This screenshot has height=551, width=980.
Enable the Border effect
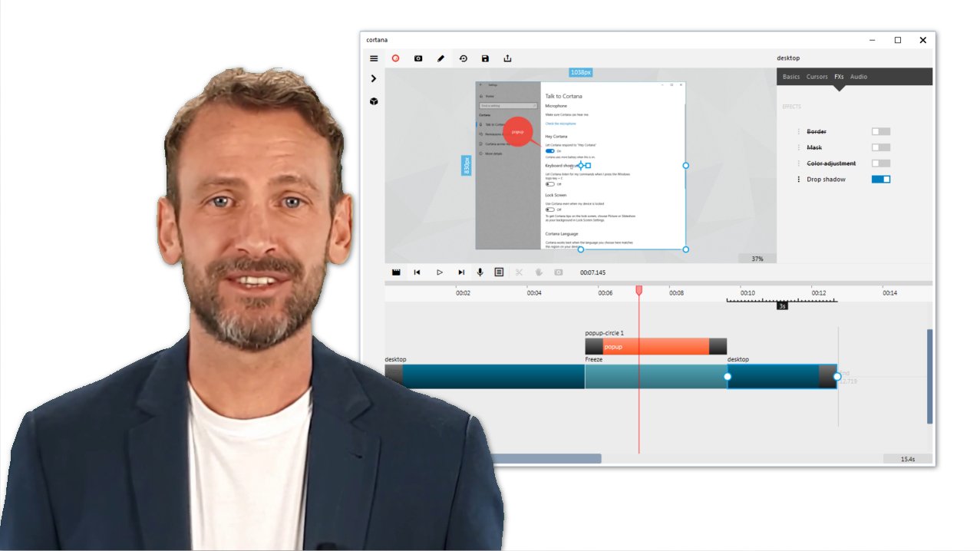[x=880, y=131]
